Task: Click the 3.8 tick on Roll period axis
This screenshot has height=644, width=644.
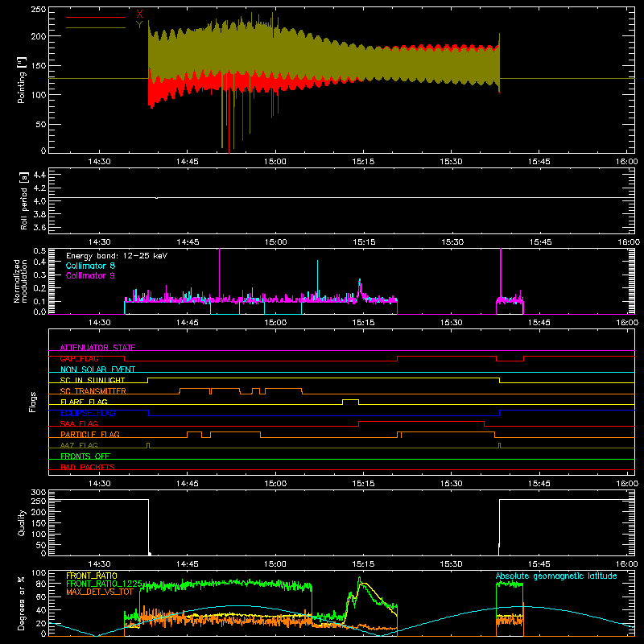Action: 39,214
